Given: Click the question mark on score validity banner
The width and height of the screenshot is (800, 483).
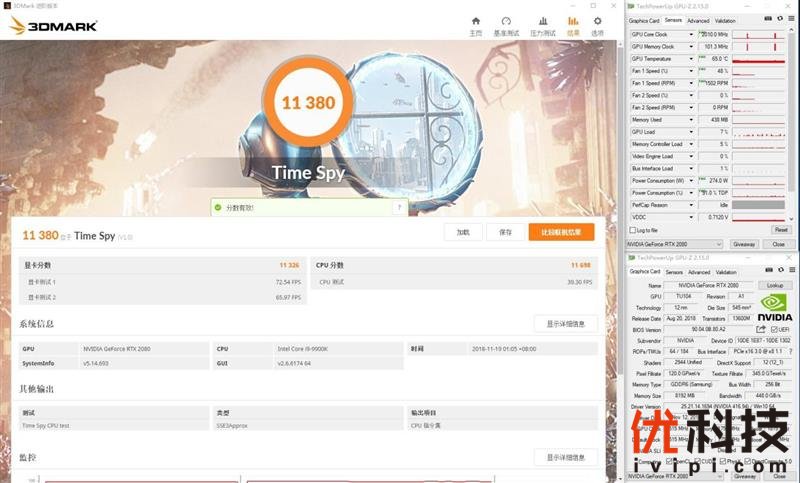Looking at the screenshot, I should 399,207.
